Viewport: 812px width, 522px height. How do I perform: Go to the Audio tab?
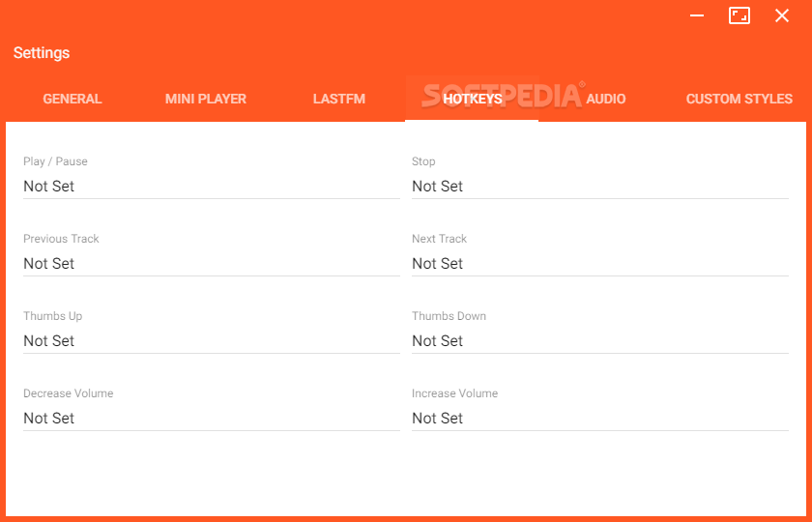pyautogui.click(x=606, y=99)
